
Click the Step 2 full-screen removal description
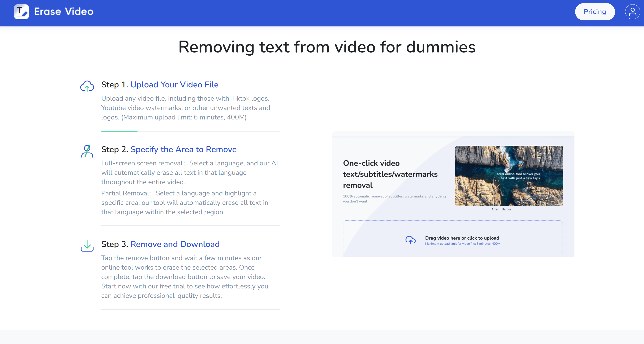pyautogui.click(x=189, y=173)
